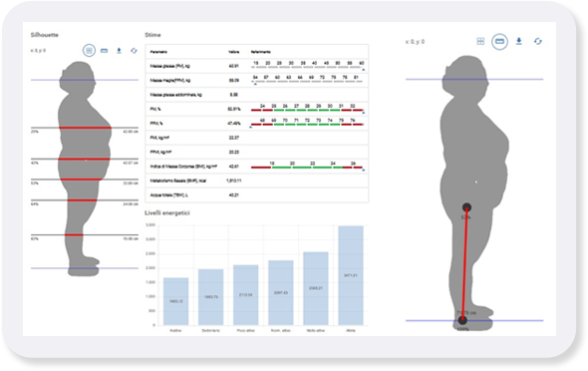588x371 pixels.
Task: Click the circled grid icon above left silhouette
Action: pos(89,50)
